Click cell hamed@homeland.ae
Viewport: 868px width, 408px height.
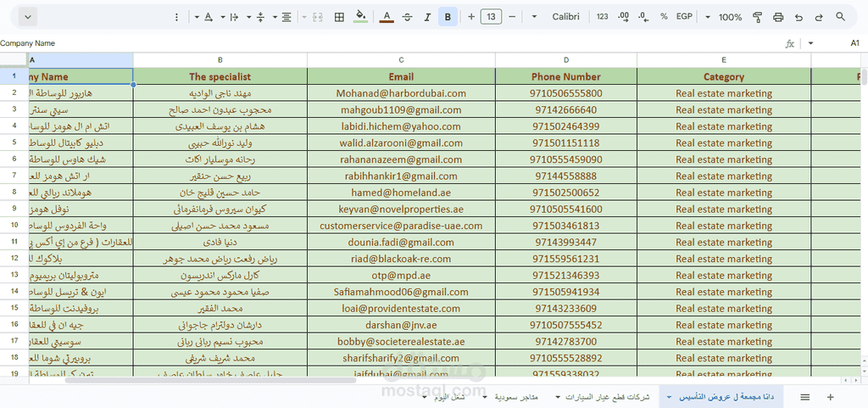401,193
